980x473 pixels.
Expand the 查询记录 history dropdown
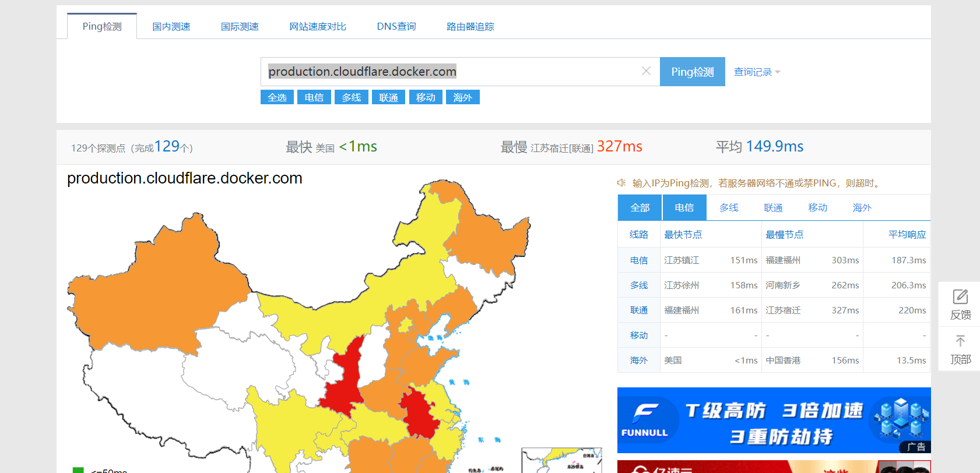click(x=757, y=72)
